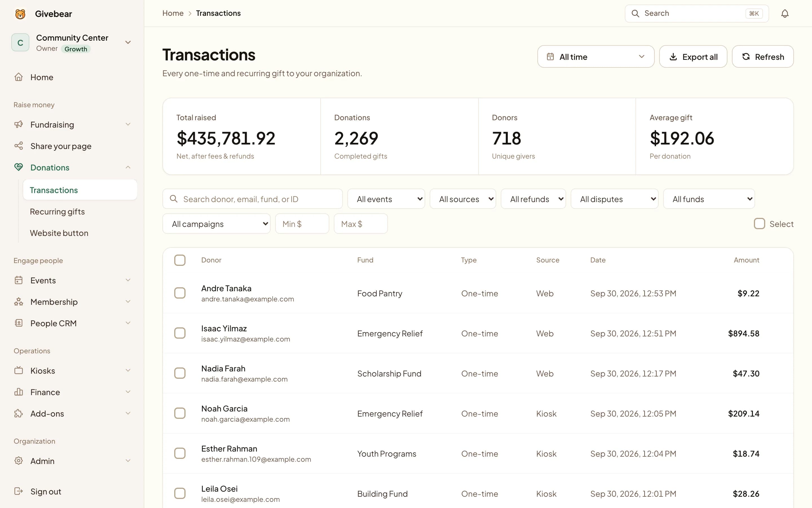Sort by the Date column header
The width and height of the screenshot is (812, 508).
[598, 260]
